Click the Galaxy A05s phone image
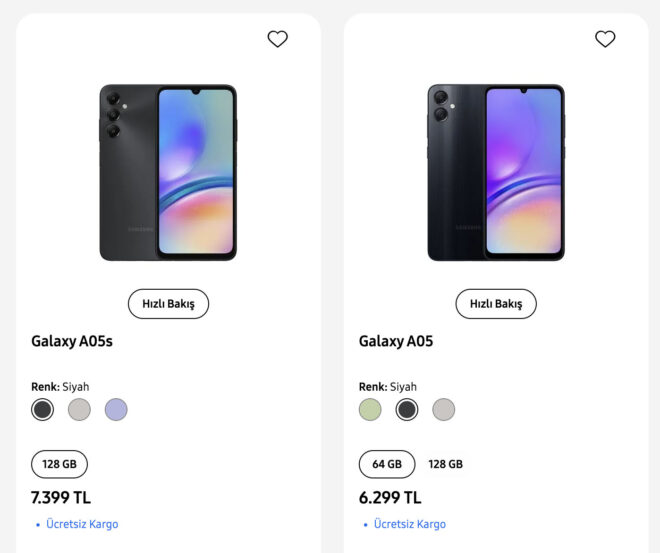660x553 pixels. pyautogui.click(x=168, y=172)
